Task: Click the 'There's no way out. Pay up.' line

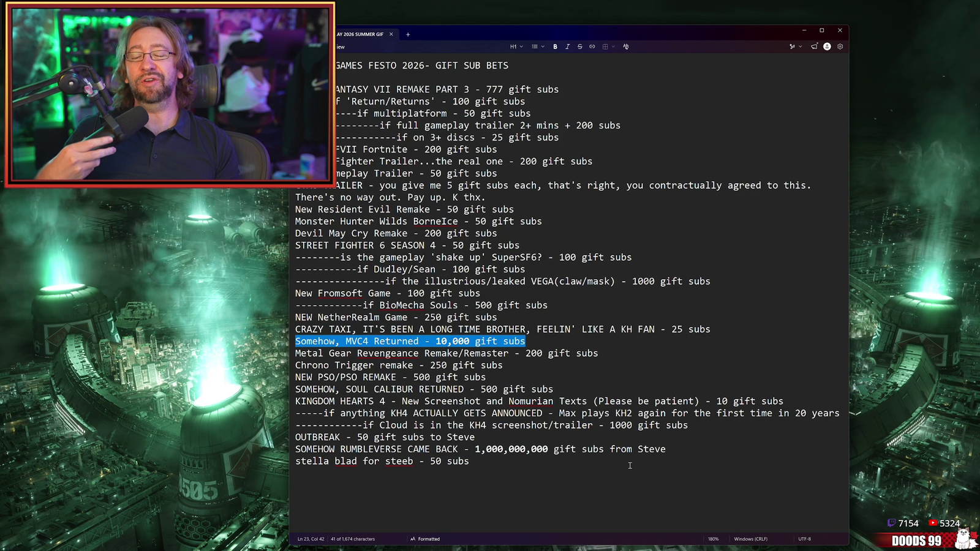Action: tap(390, 198)
